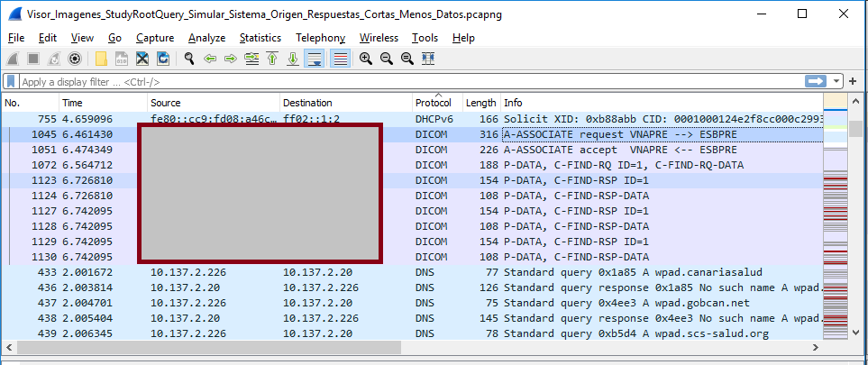Click the find packet magnifier icon

[189, 59]
